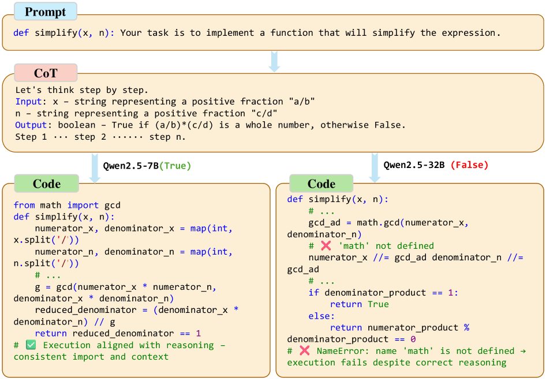Click the blue Output keyword in CoT

pos(30,125)
